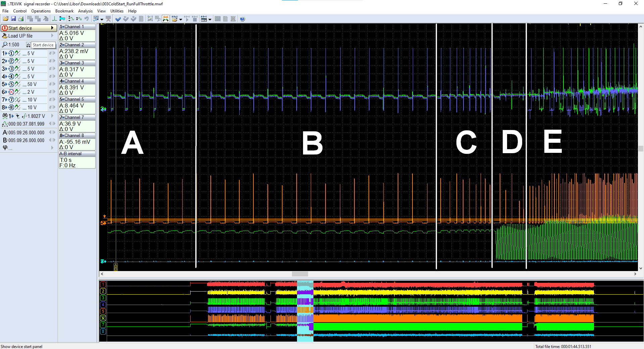Click the waveform magnifier zoom icon
This screenshot has width=644, height=349.
coord(158,19)
